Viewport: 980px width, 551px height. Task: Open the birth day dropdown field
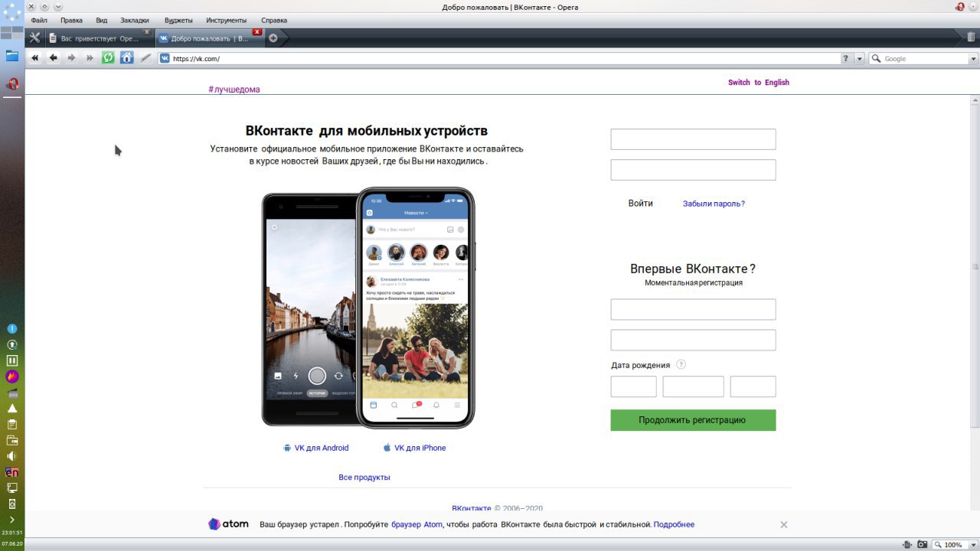[x=633, y=386]
